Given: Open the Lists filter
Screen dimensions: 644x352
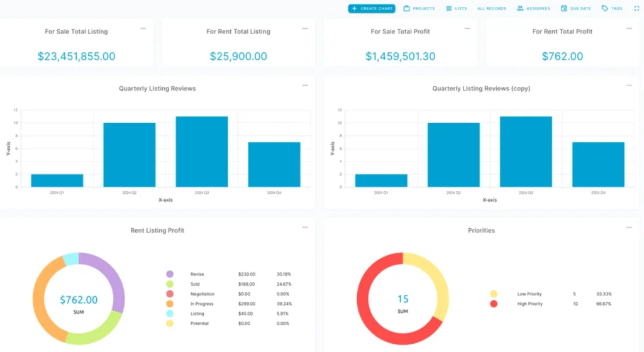Looking at the screenshot, I should pos(457,9).
